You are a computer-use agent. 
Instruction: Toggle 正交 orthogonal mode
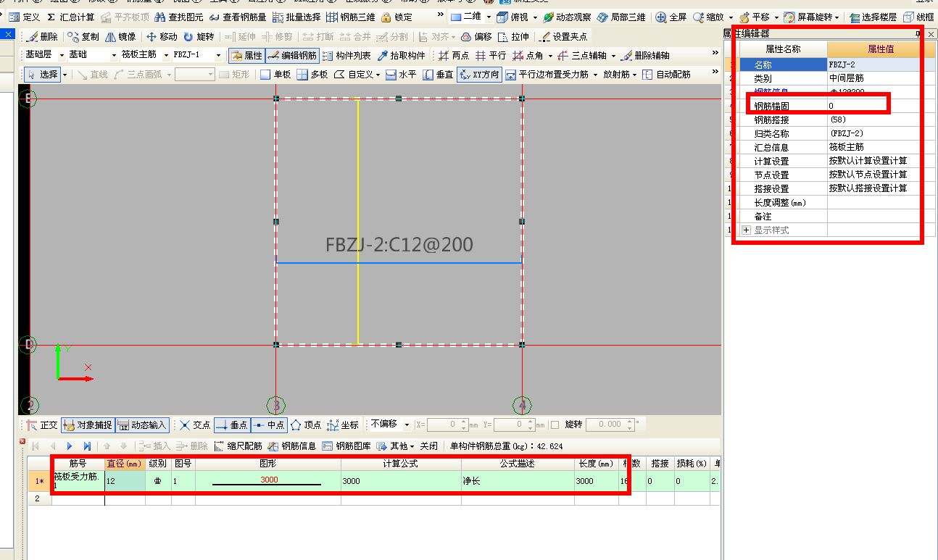41,425
